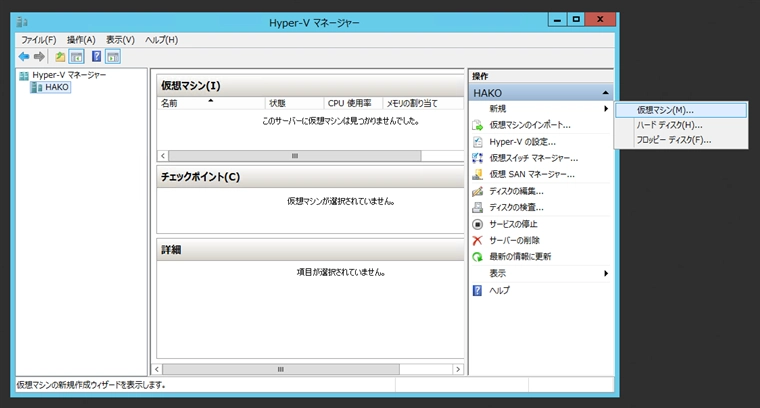
Task: Click the Hyper-V マネージャー tree root icon
Action: pyautogui.click(x=24, y=75)
